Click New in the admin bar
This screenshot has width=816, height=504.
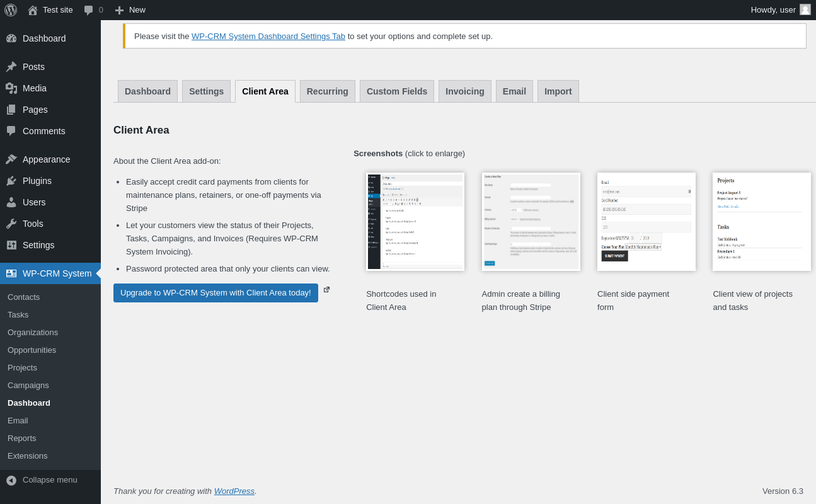pos(137,10)
